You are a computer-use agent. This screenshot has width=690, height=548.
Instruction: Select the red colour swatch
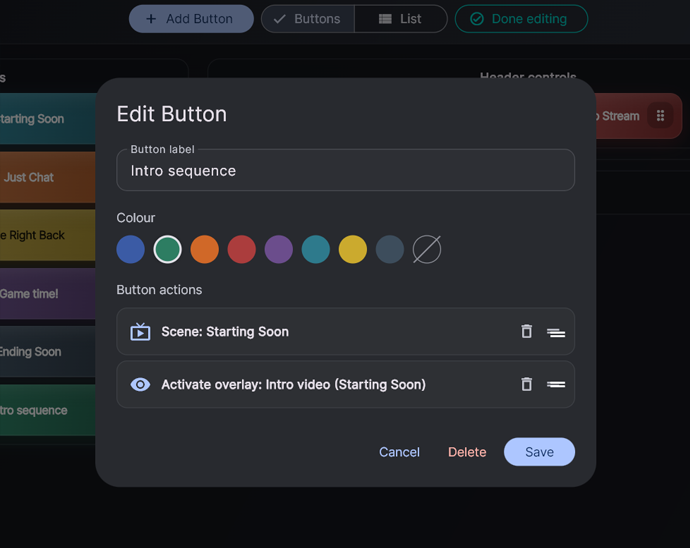pos(242,249)
